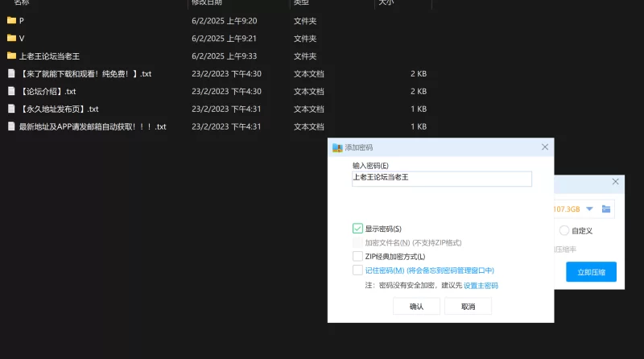Click the 取消 button

click(468, 307)
